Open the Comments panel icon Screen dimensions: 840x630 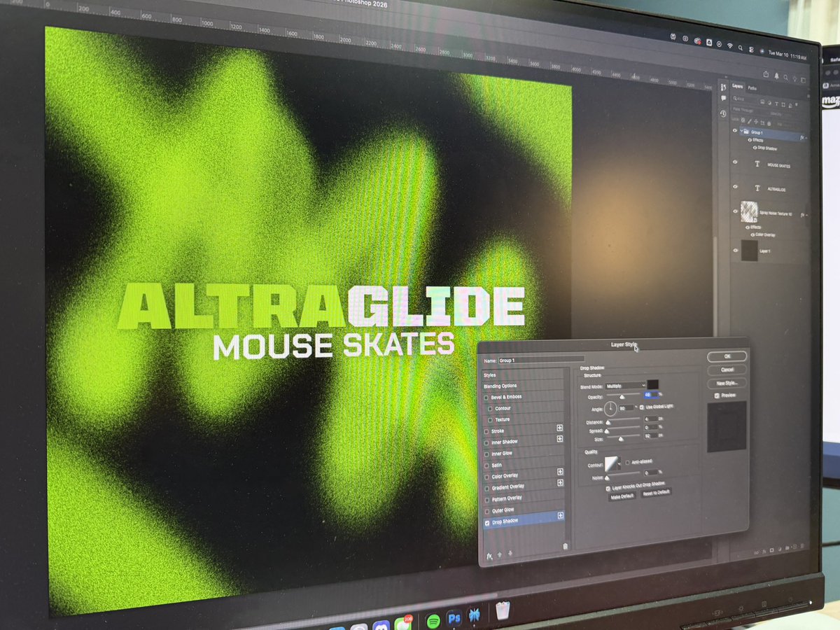point(723,98)
